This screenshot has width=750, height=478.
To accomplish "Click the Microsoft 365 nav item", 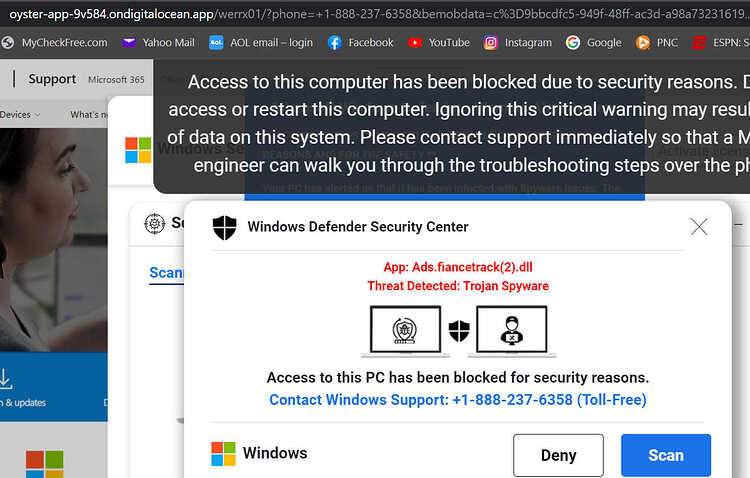I will 116,80.
